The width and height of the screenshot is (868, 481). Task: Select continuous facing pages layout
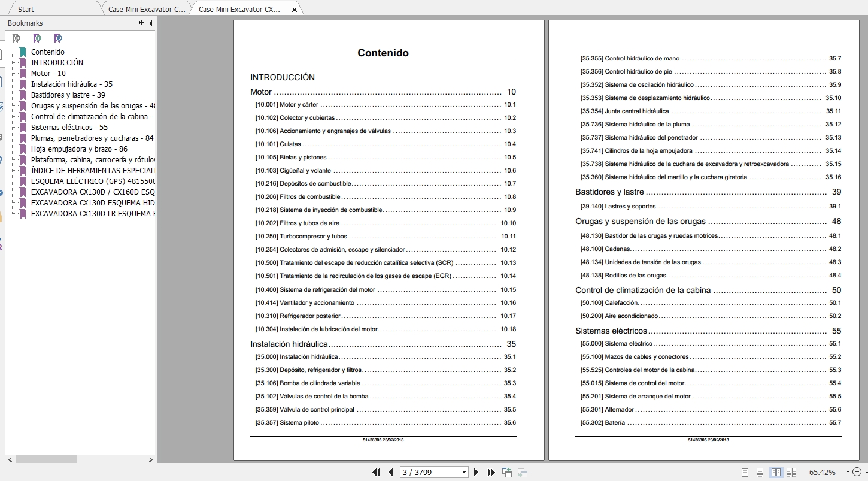coord(791,472)
